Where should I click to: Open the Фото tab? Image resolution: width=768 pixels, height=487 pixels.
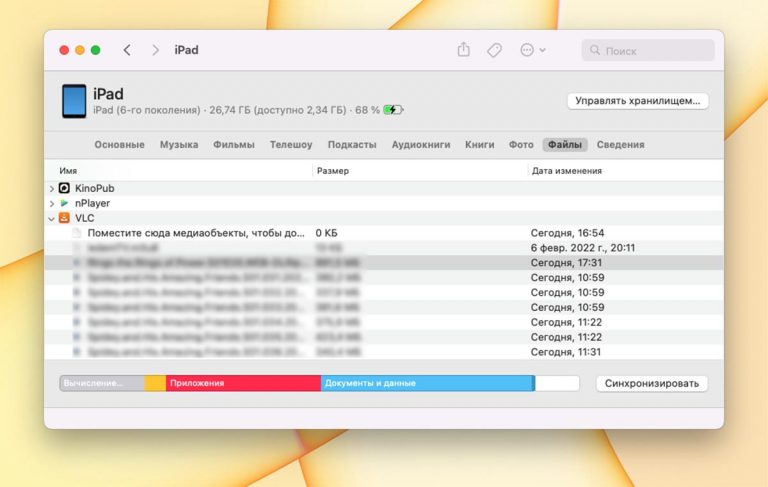(x=521, y=145)
